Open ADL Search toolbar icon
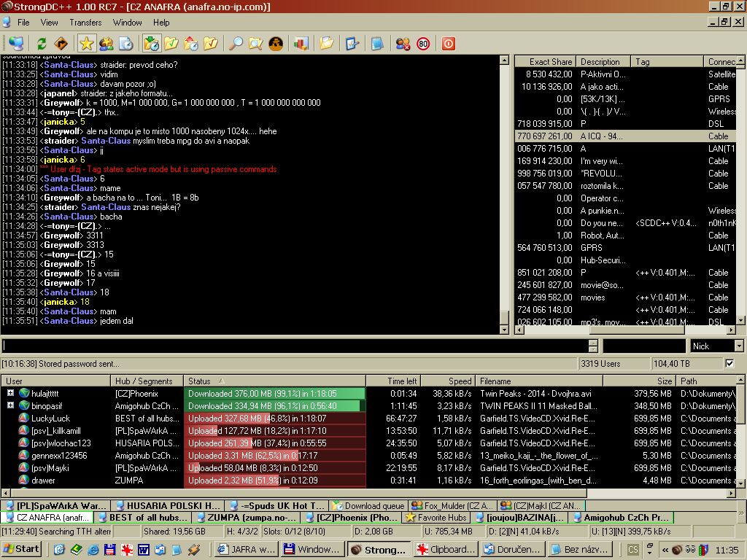The width and height of the screenshot is (747, 560). tap(256, 44)
